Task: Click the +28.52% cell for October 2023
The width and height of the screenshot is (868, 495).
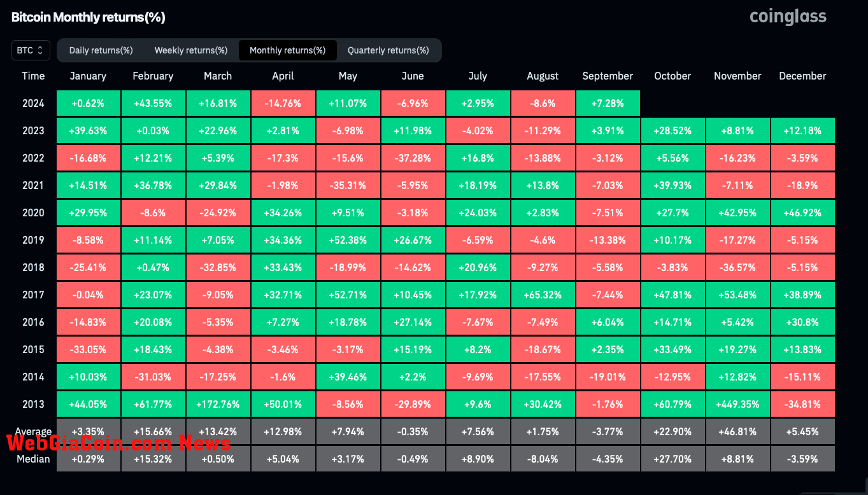Action: point(672,130)
